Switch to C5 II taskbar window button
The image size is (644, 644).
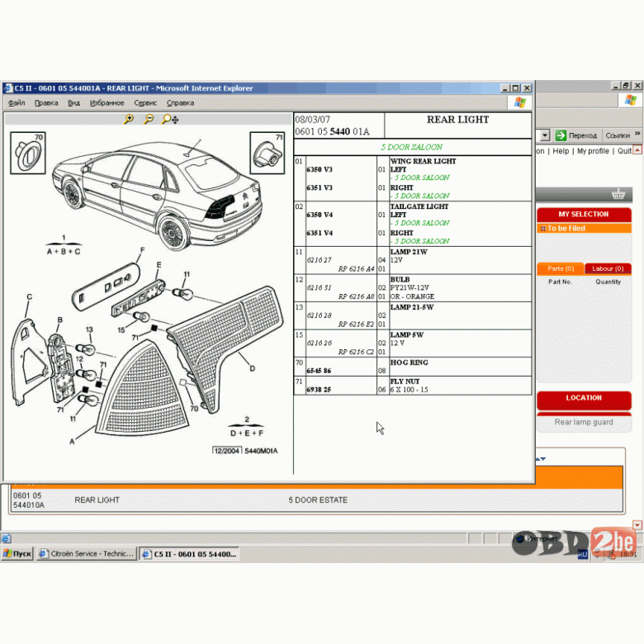pos(189,554)
